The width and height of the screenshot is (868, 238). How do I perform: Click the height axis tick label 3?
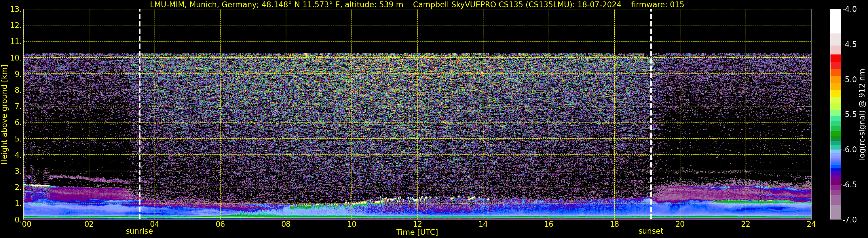pos(18,171)
